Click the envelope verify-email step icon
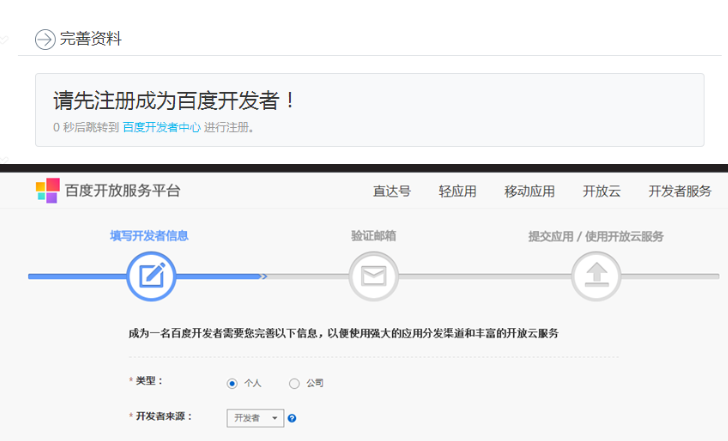The width and height of the screenshot is (728, 441). pos(374,276)
